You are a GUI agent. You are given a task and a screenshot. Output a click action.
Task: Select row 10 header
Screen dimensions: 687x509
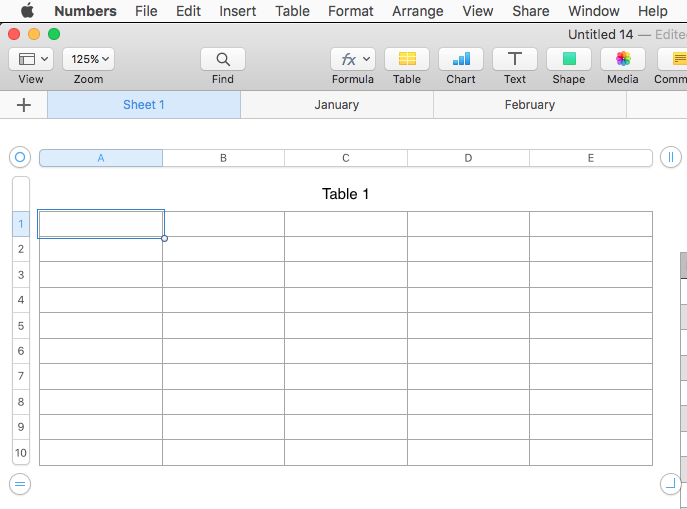21,452
